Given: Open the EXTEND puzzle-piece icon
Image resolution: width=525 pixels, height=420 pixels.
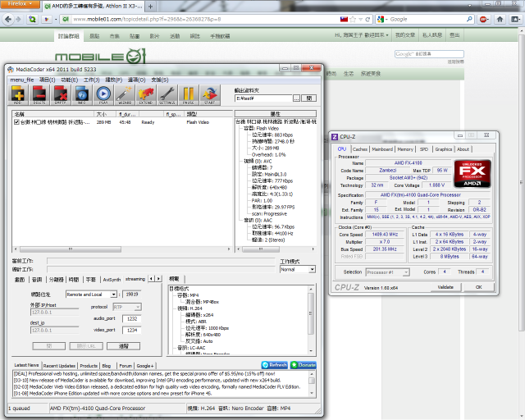Looking at the screenshot, I should 146,95.
